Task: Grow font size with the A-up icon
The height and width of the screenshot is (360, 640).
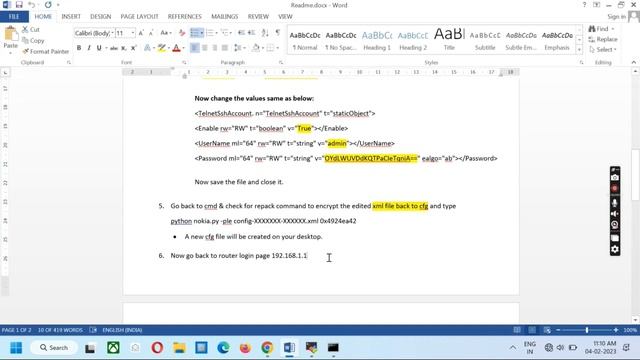Action: pos(141,33)
